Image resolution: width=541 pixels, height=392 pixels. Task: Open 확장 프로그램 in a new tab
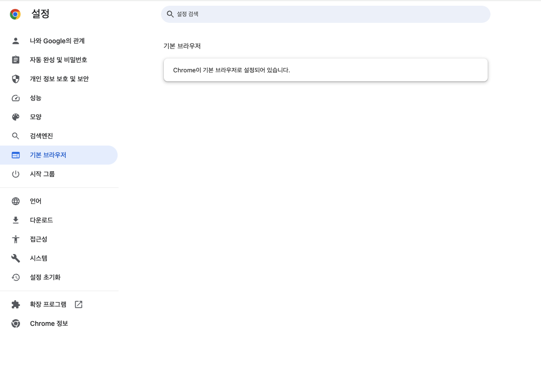point(59,304)
